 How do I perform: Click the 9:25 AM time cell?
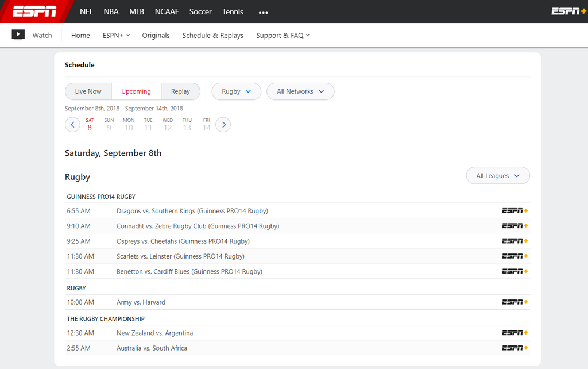coord(79,241)
